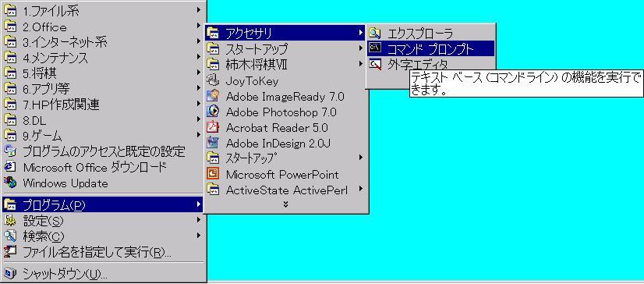Click the Acrobat Reader 5.0 icon
This screenshot has height=284, width=644.
click(213, 127)
